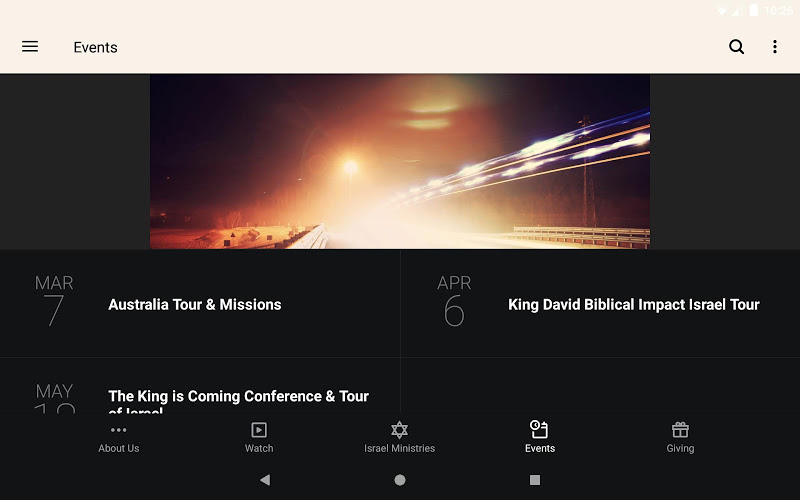Open The King is Coming Conference event
The image size is (800, 500).
point(238,397)
